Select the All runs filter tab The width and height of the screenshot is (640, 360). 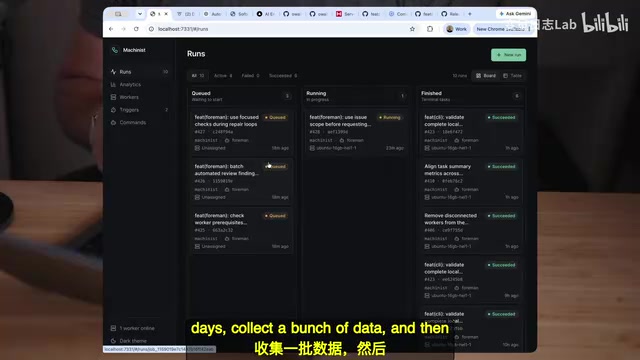tap(198, 76)
